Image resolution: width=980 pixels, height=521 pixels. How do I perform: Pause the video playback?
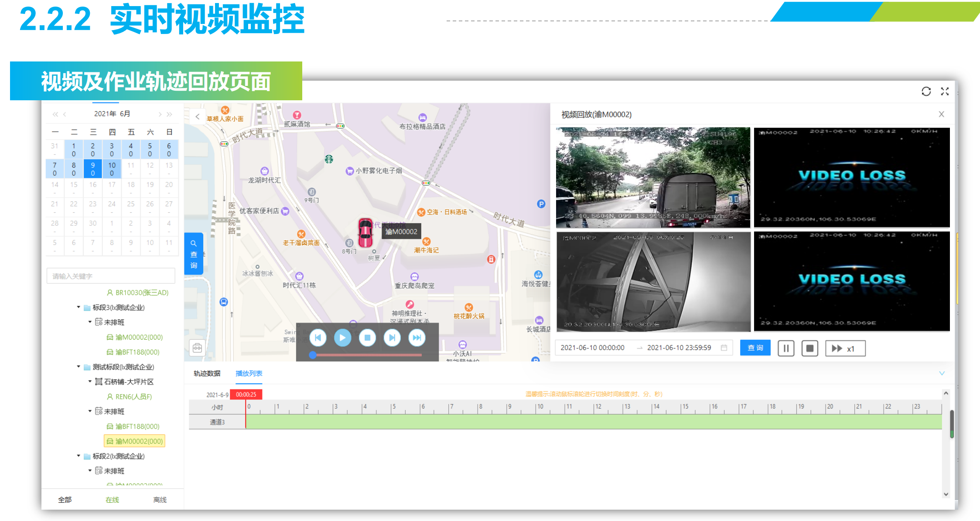click(x=786, y=348)
